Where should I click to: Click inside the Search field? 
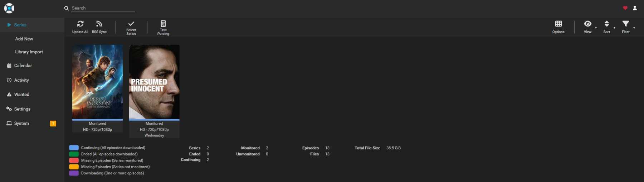[x=103, y=8]
